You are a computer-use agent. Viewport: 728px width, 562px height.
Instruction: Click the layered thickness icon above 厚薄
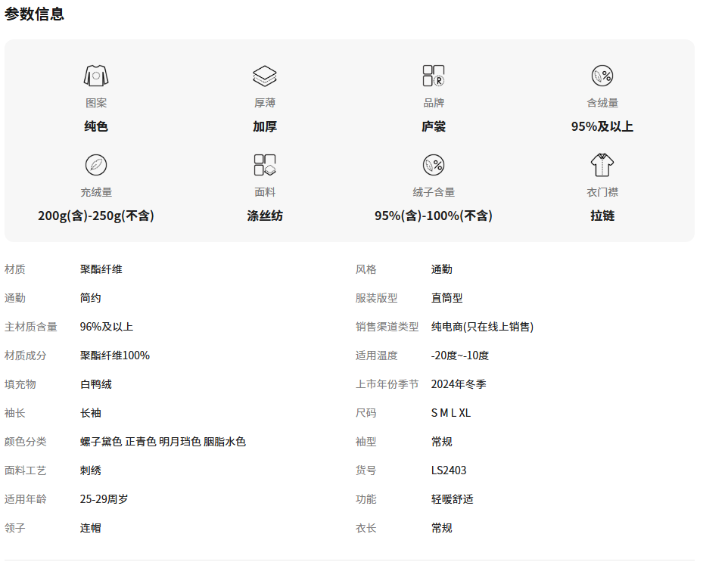point(265,76)
